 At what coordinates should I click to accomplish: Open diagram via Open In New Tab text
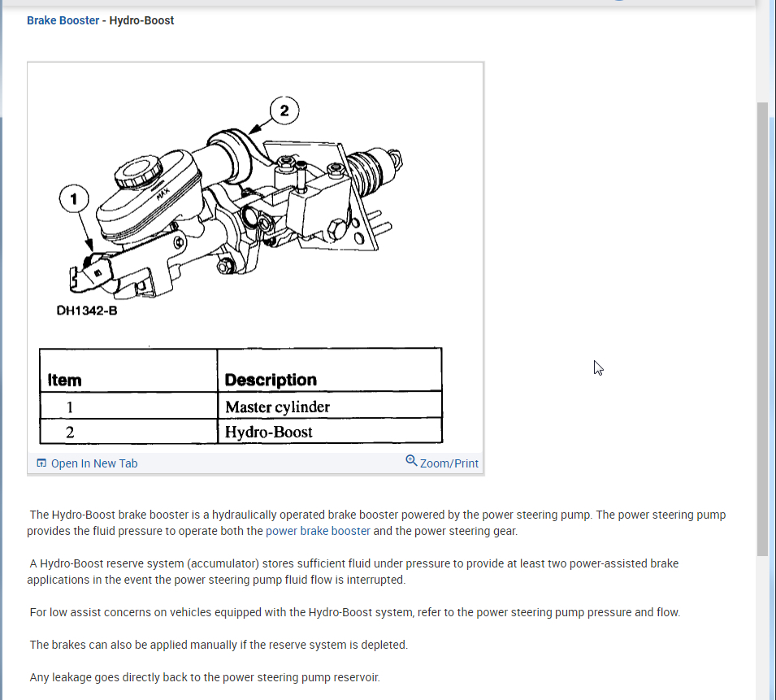94,463
